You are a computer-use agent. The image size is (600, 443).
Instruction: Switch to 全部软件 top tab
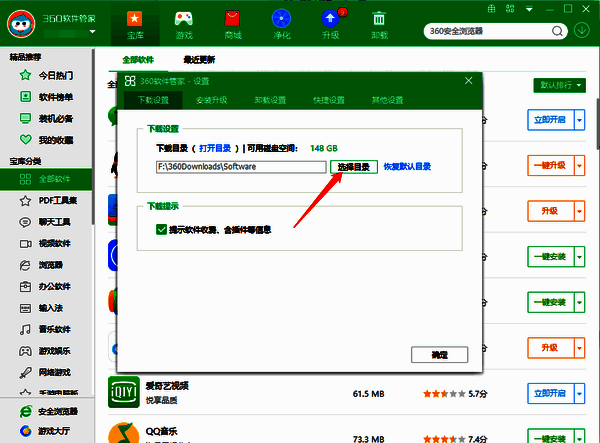138,60
